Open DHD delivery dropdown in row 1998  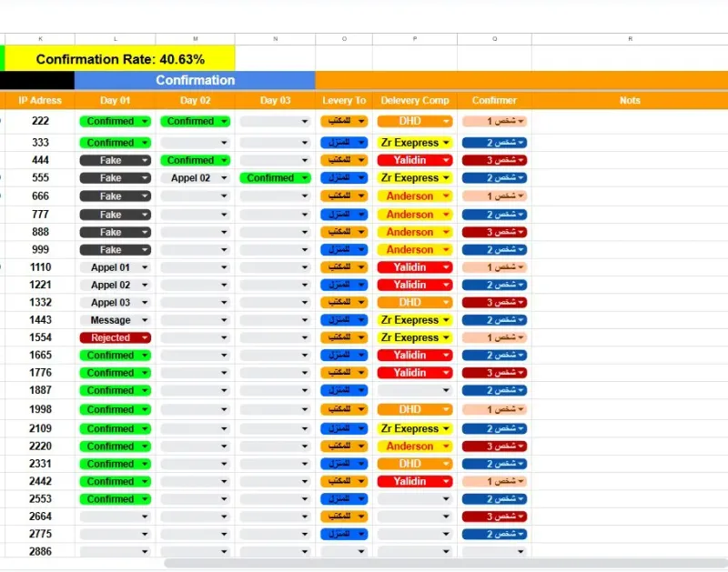coord(415,409)
